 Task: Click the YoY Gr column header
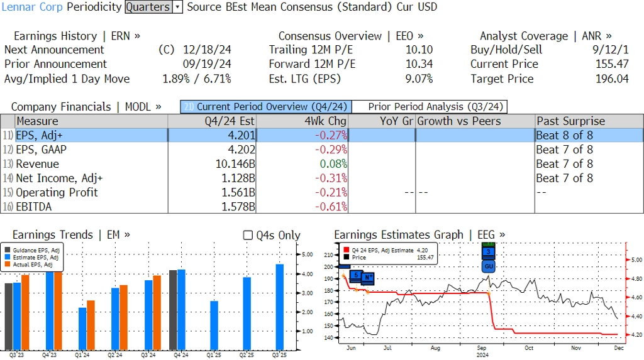(382, 121)
